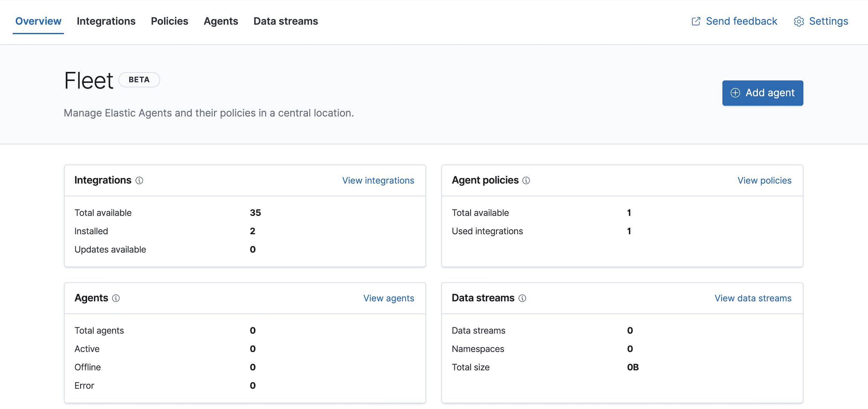The height and width of the screenshot is (409, 868).
Task: Switch to the Integrations tab
Action: tap(106, 21)
